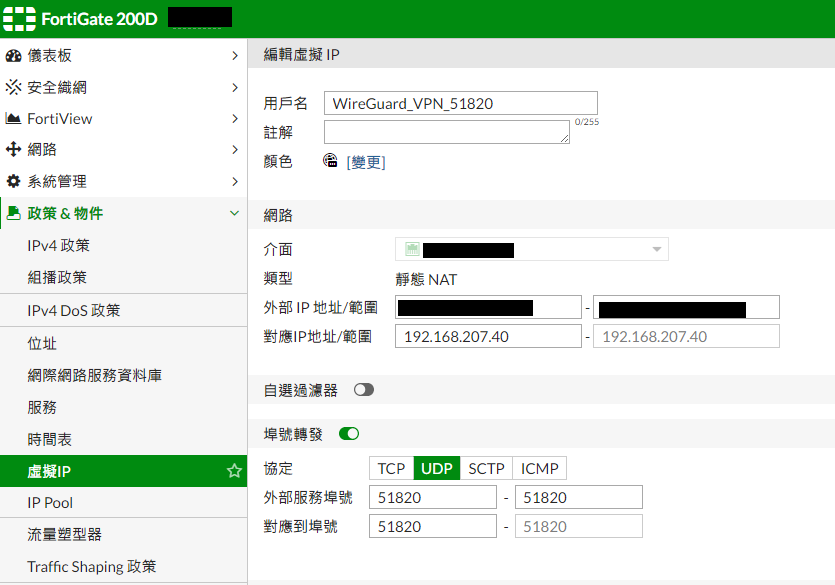
Task: Disable the 埠號轉發 port forwarding switch
Action: pos(349,434)
